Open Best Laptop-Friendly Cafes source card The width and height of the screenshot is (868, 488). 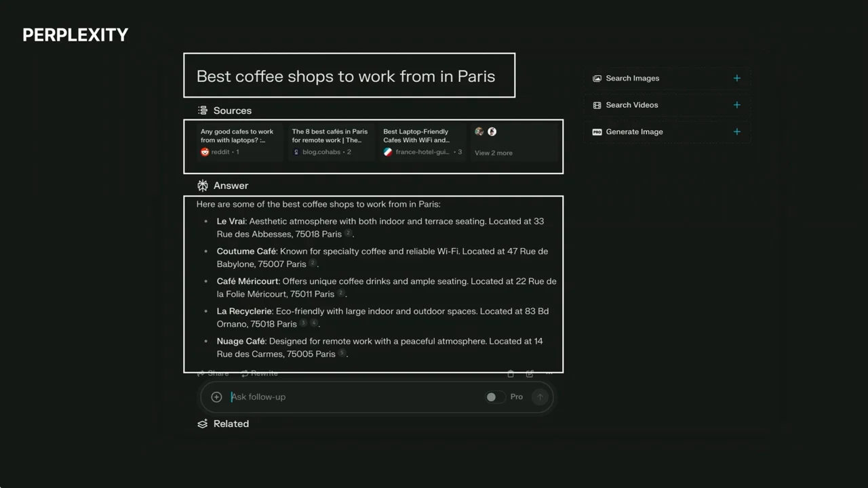[422, 142]
